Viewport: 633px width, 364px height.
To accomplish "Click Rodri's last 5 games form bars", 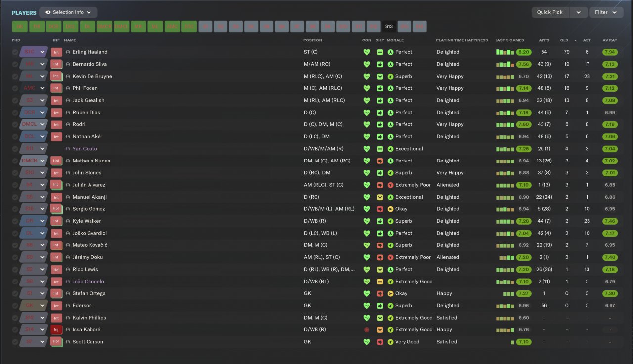I will (x=505, y=124).
